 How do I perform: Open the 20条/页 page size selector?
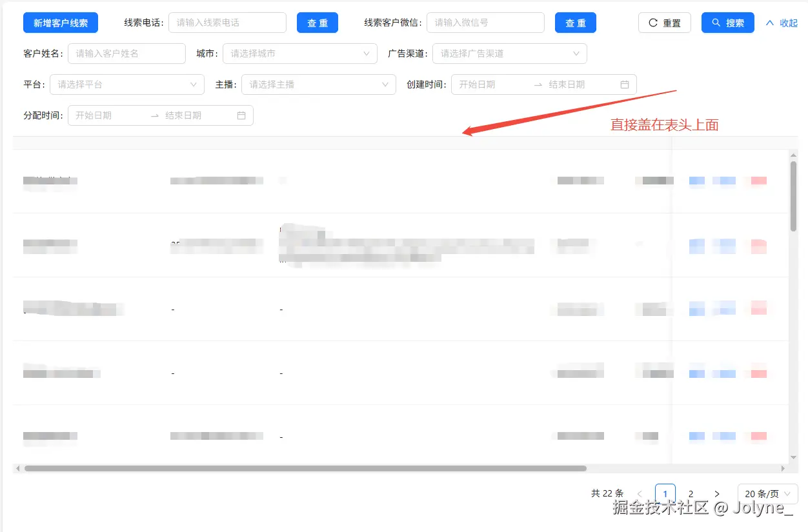tap(767, 493)
